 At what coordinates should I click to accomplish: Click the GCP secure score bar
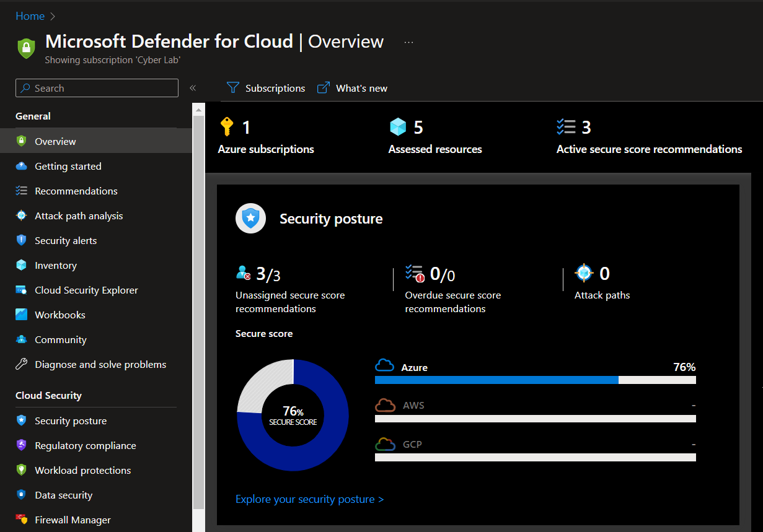536,457
